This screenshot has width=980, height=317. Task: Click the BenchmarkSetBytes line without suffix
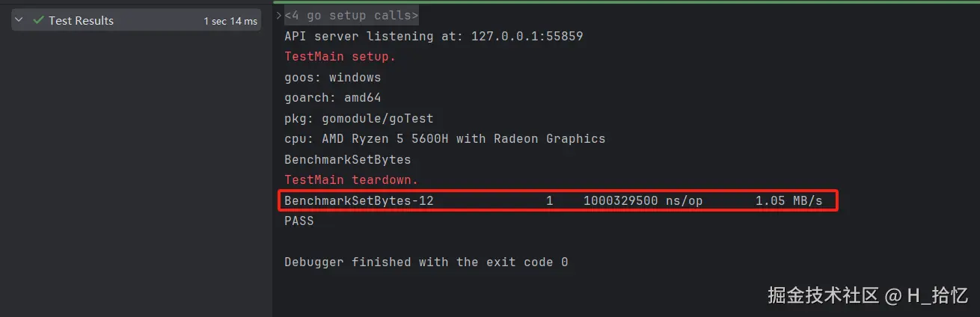pos(347,159)
